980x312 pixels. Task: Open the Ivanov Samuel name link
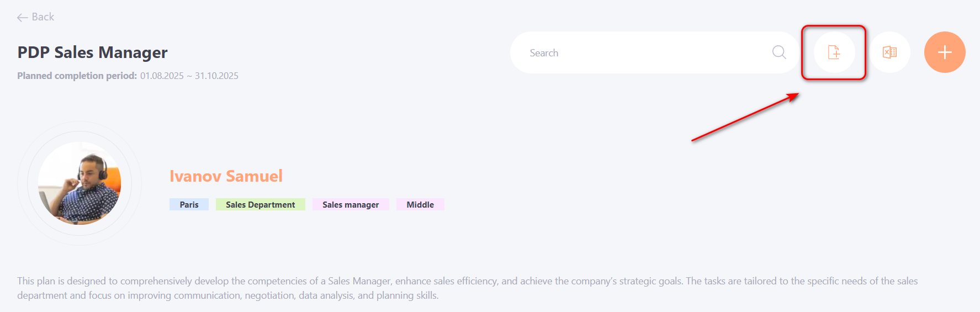click(x=226, y=176)
